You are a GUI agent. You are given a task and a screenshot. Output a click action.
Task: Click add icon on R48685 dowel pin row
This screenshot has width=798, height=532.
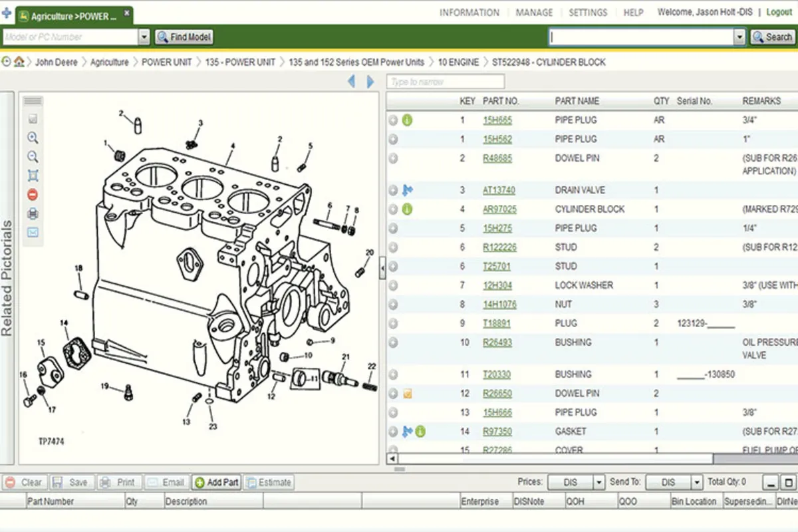click(x=393, y=158)
